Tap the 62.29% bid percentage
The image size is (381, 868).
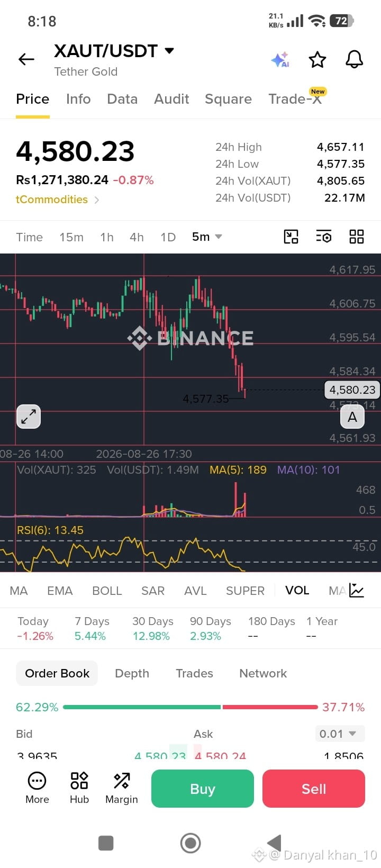click(x=37, y=707)
